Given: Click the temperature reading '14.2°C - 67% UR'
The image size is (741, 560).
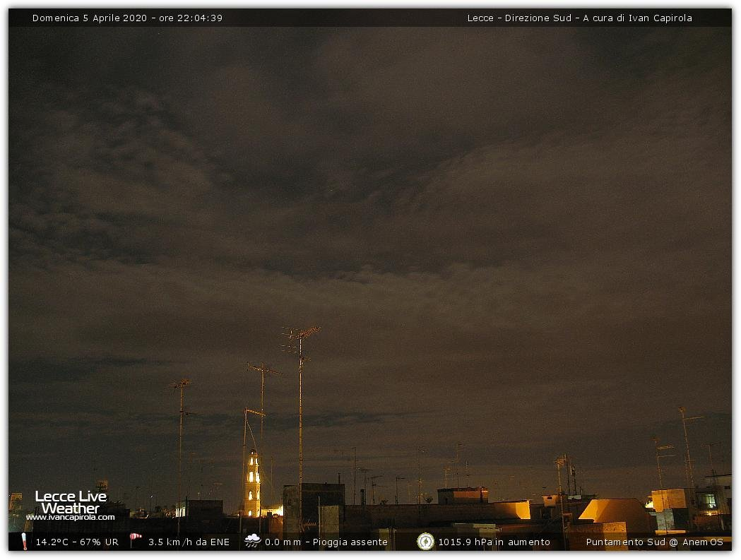Looking at the screenshot, I should click(x=77, y=542).
